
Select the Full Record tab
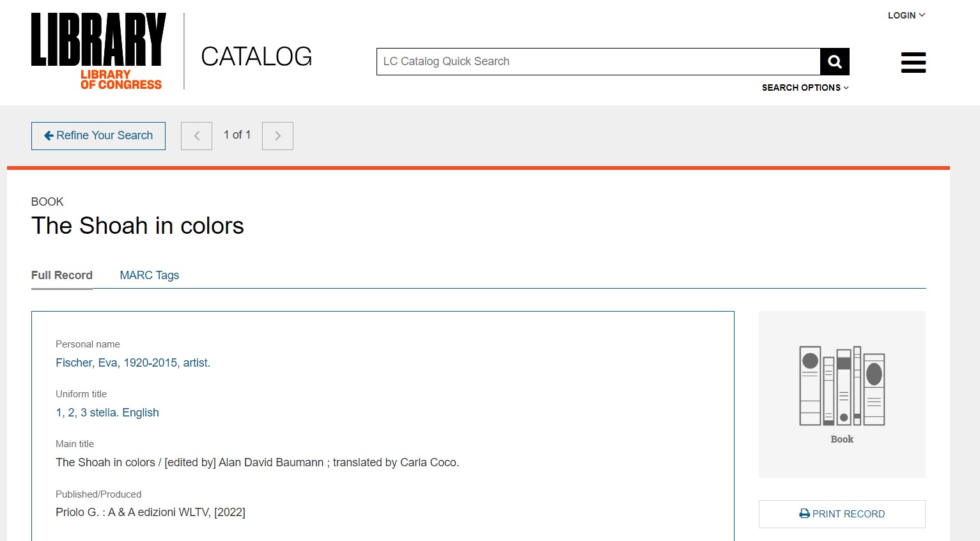(62, 275)
